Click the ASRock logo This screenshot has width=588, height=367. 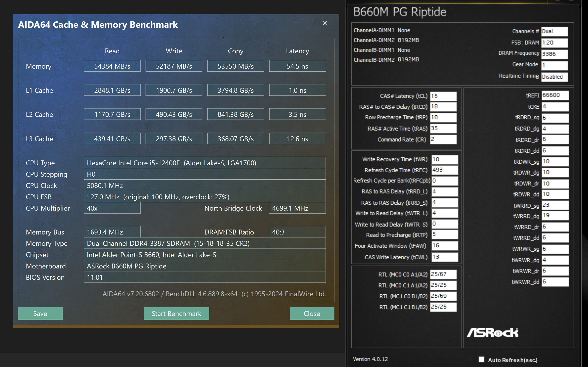(493, 333)
